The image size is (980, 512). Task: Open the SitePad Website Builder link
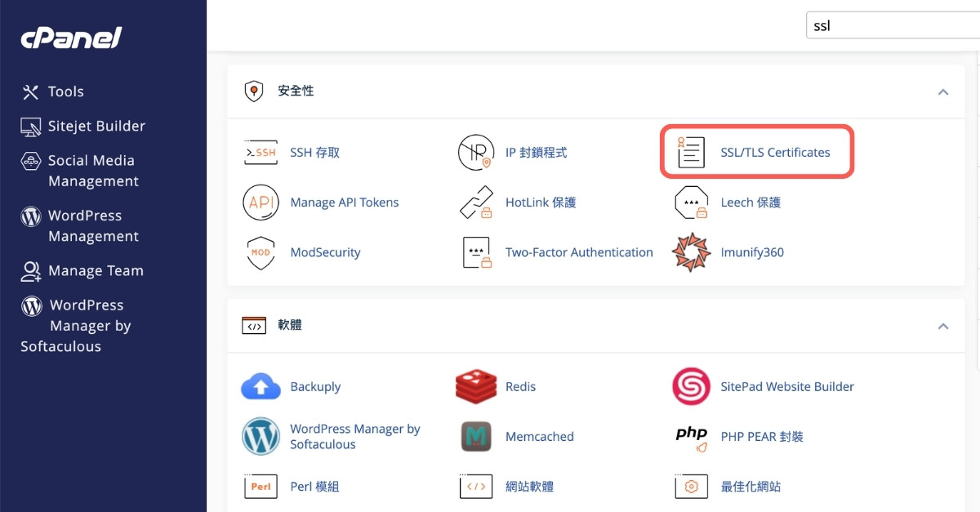tap(787, 386)
